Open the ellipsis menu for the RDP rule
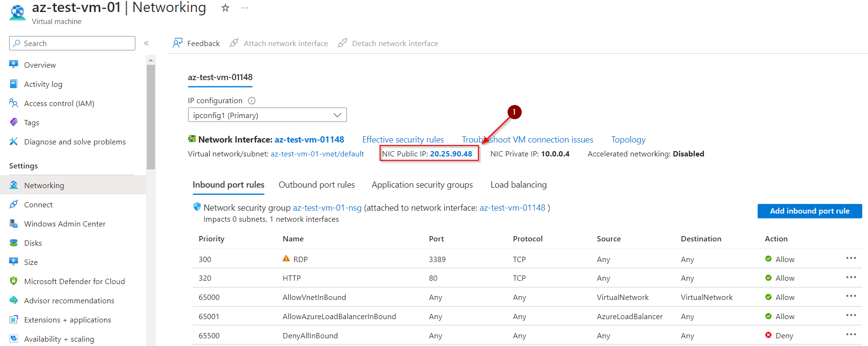 (851, 258)
